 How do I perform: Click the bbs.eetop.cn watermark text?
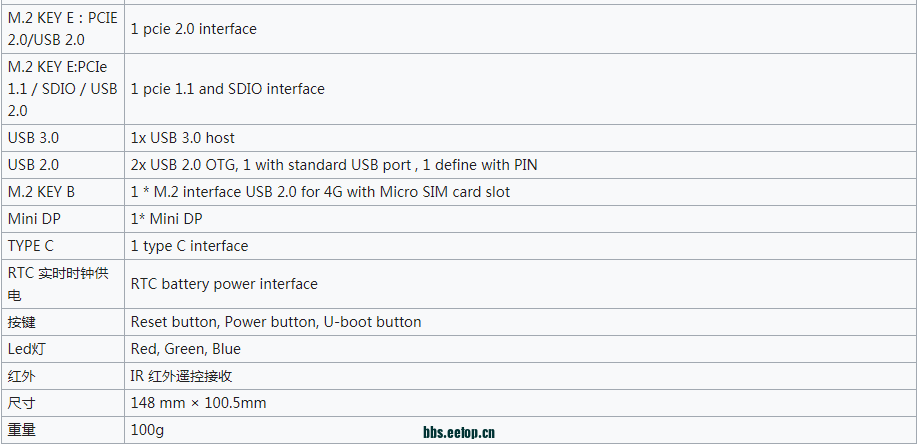pos(459,433)
